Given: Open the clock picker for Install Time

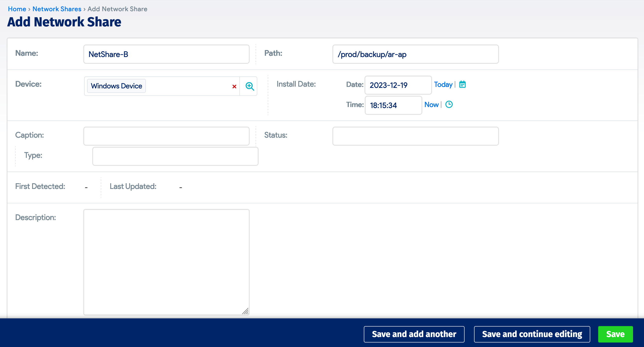Looking at the screenshot, I should click(x=449, y=105).
